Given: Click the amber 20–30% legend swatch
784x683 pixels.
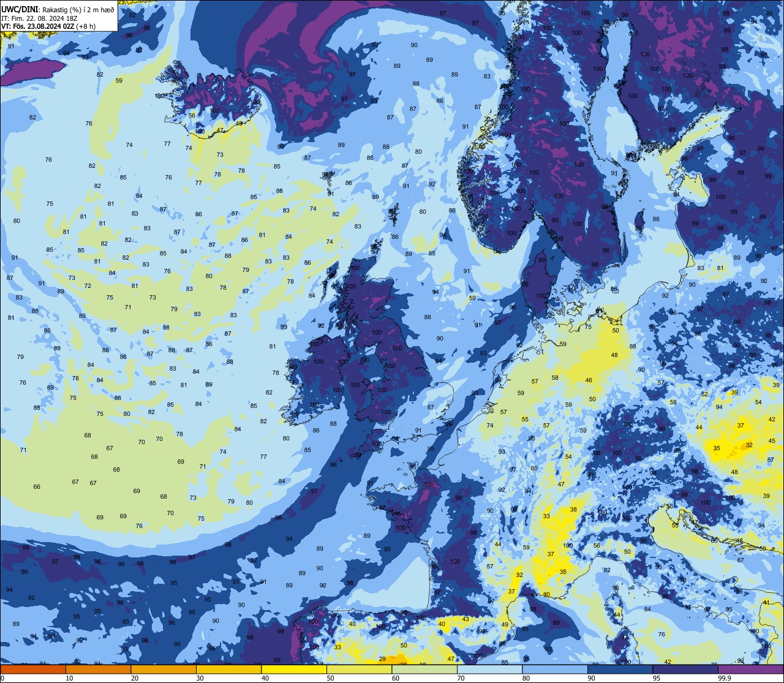Looking at the screenshot, I should 164,669.
